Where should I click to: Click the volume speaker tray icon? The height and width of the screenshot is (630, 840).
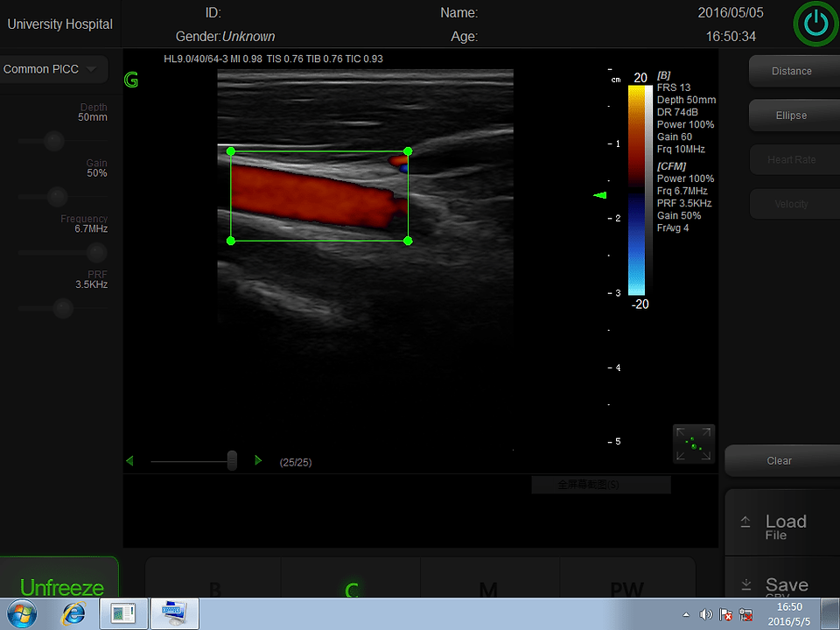(x=706, y=614)
